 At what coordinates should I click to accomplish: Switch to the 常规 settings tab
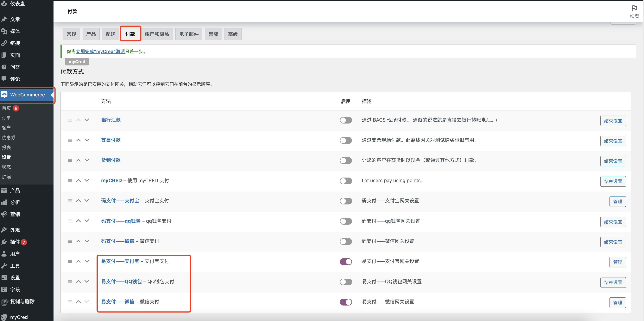(72, 34)
